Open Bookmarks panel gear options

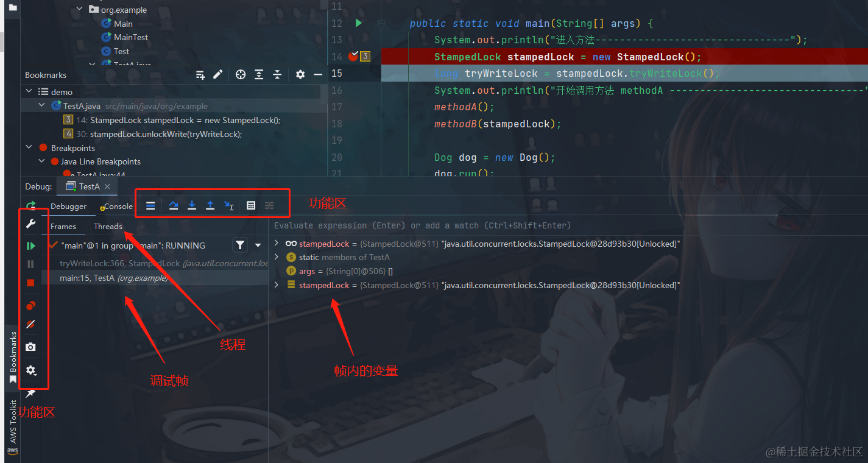300,74
